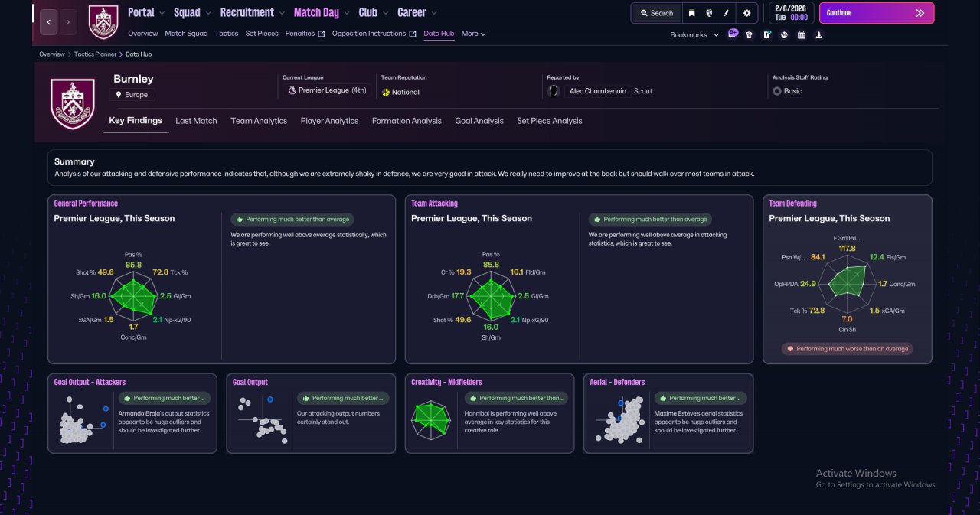Go forward with the right arrow button
This screenshot has height=515, width=980.
pyautogui.click(x=68, y=22)
